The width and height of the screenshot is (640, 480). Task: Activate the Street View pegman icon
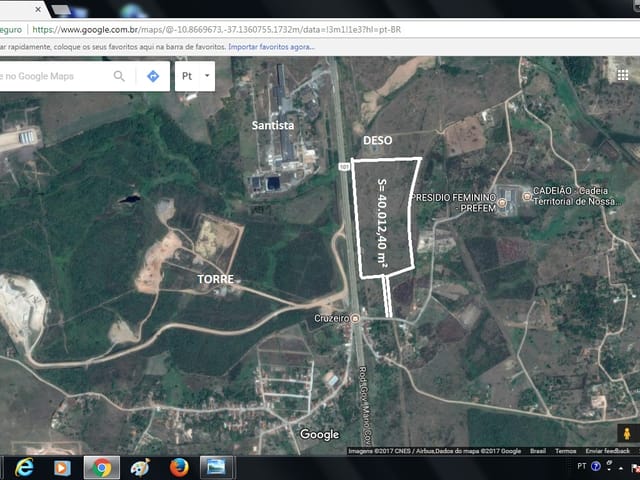pos(626,433)
